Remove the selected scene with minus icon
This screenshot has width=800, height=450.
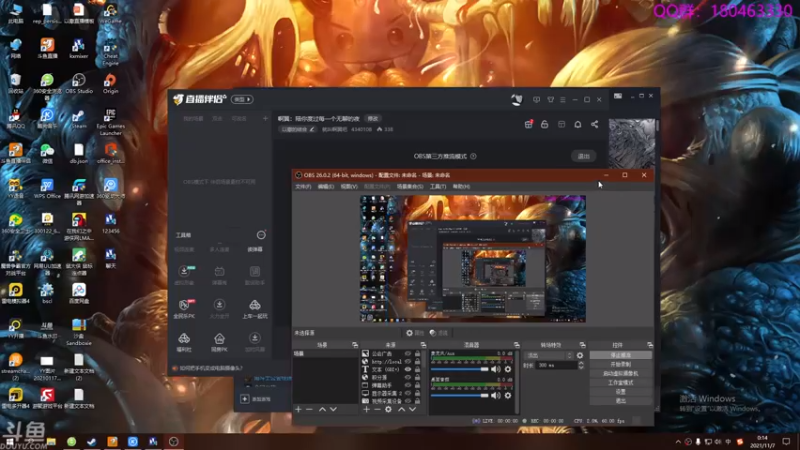coord(309,409)
